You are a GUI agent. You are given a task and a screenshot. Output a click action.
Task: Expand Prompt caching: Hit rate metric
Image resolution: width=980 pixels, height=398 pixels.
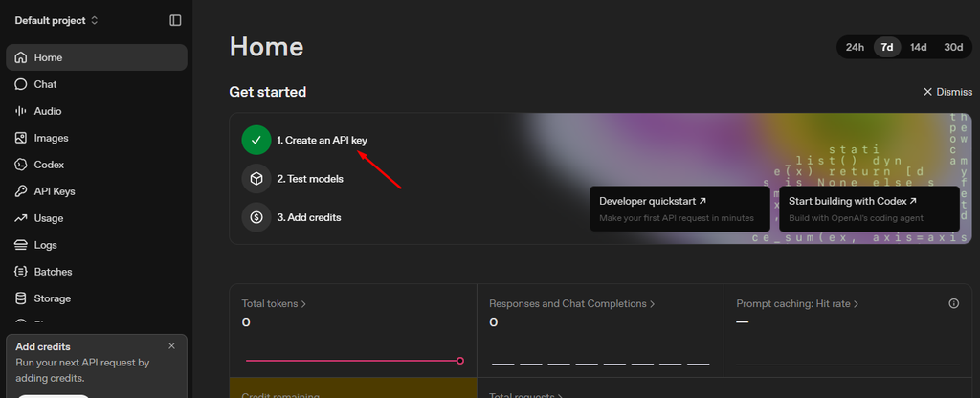point(797,304)
